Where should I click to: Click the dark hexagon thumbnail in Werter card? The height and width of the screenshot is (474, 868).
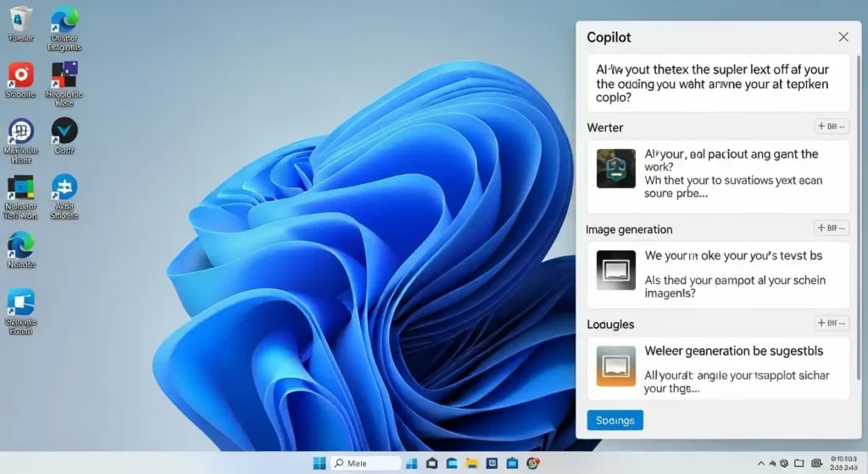coord(616,169)
